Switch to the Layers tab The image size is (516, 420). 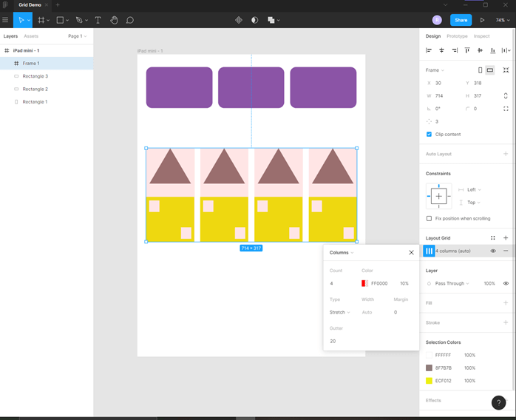(10, 36)
